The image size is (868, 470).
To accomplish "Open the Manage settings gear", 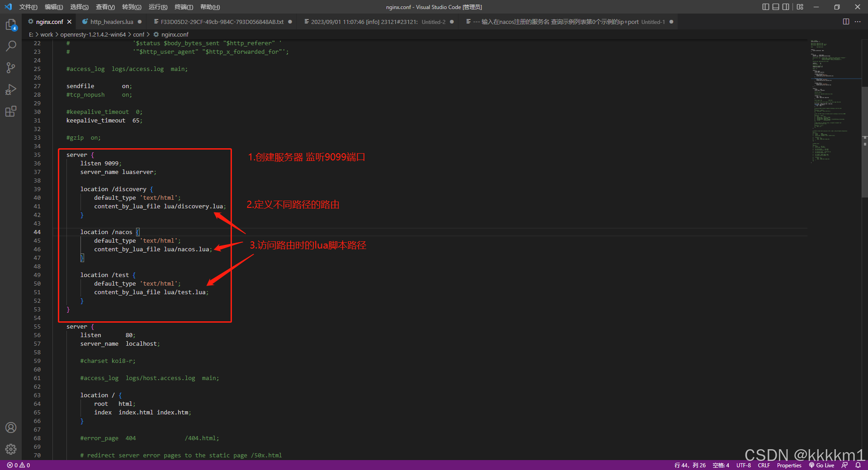I will tap(11, 449).
